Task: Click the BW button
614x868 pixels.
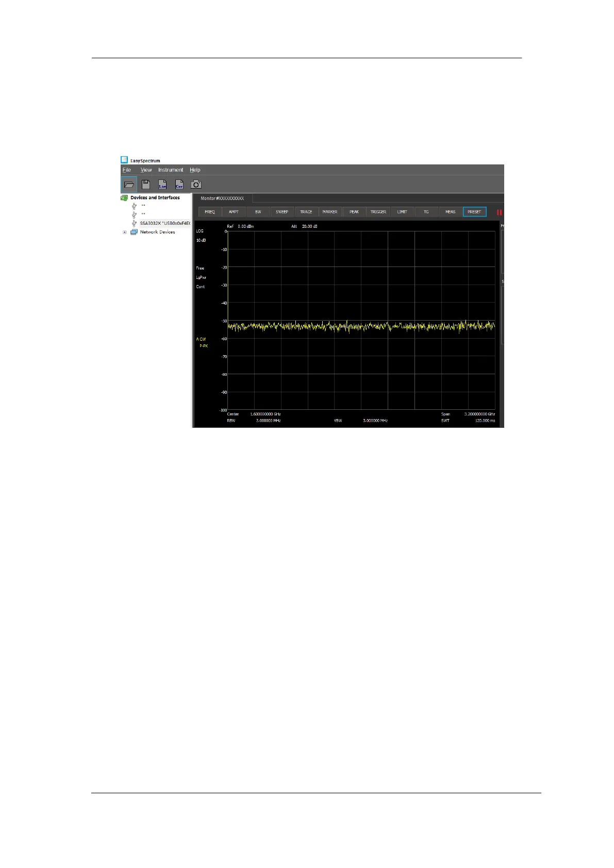Action: pos(258,212)
